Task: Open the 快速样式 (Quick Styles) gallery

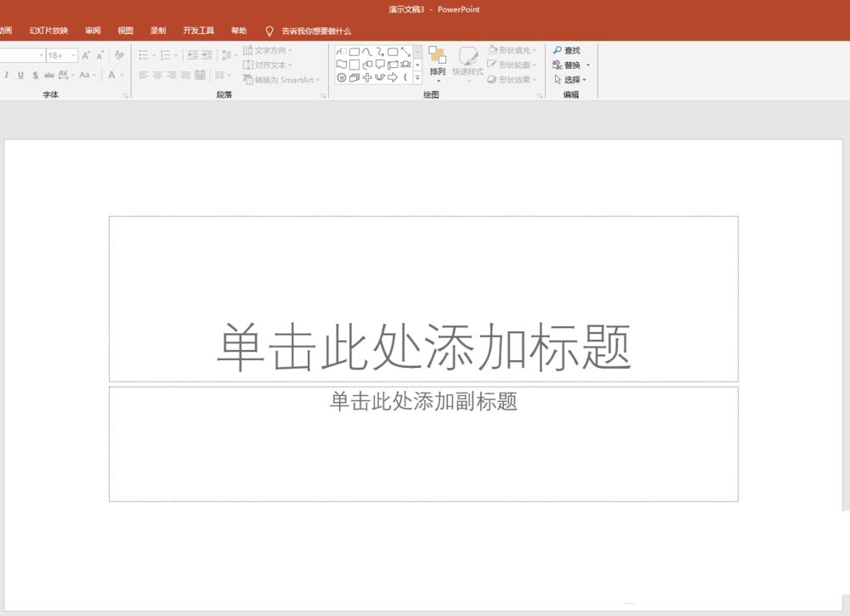Action: [x=470, y=65]
